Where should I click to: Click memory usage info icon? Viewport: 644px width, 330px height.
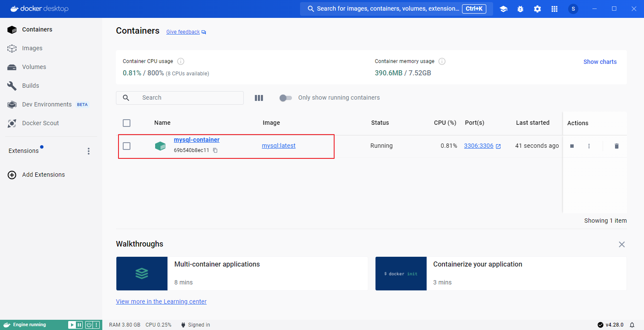442,61
